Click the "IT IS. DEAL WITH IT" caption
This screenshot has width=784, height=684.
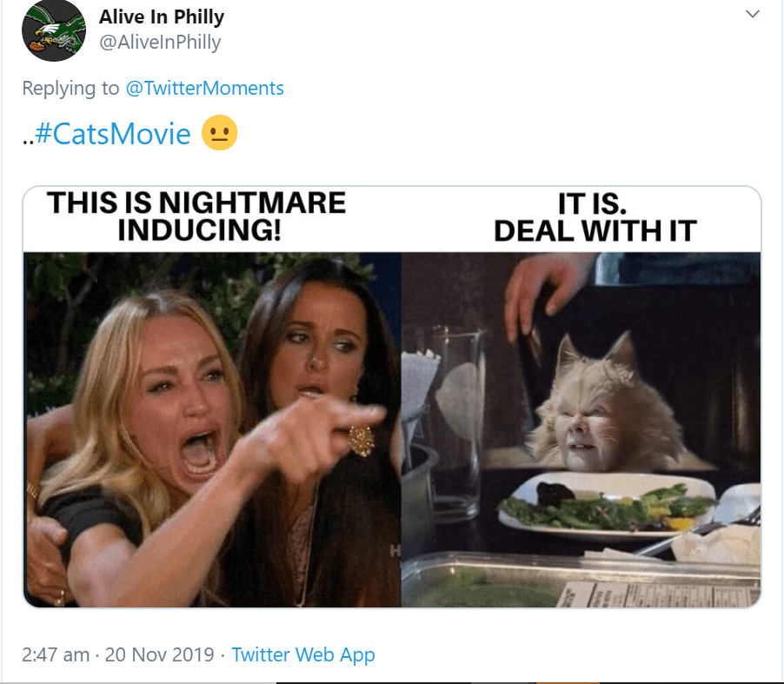click(595, 216)
